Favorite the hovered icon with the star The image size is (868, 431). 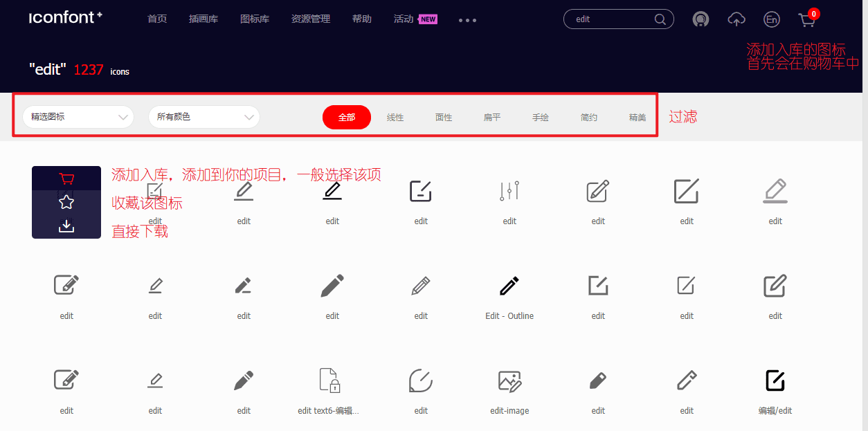(66, 202)
